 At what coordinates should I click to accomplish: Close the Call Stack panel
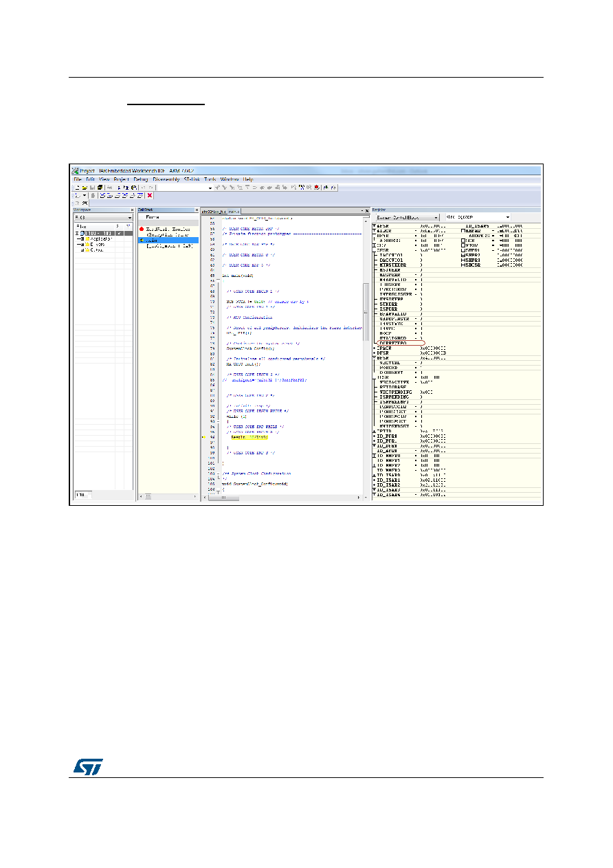click(197, 210)
